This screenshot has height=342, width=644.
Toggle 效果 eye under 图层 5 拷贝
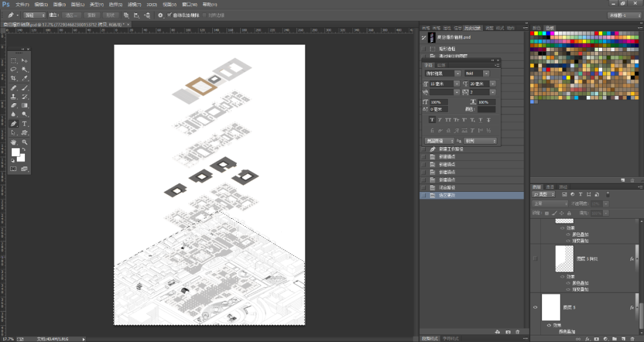(x=562, y=276)
